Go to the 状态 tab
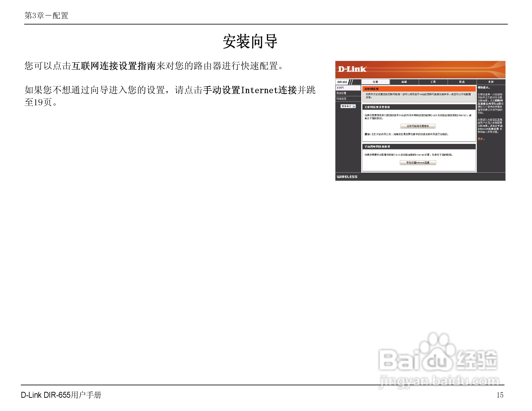 [462, 82]
